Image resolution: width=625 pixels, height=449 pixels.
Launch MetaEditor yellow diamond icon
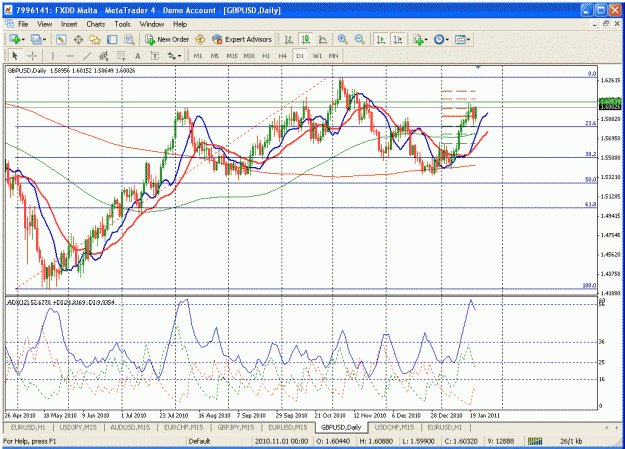[x=200, y=39]
